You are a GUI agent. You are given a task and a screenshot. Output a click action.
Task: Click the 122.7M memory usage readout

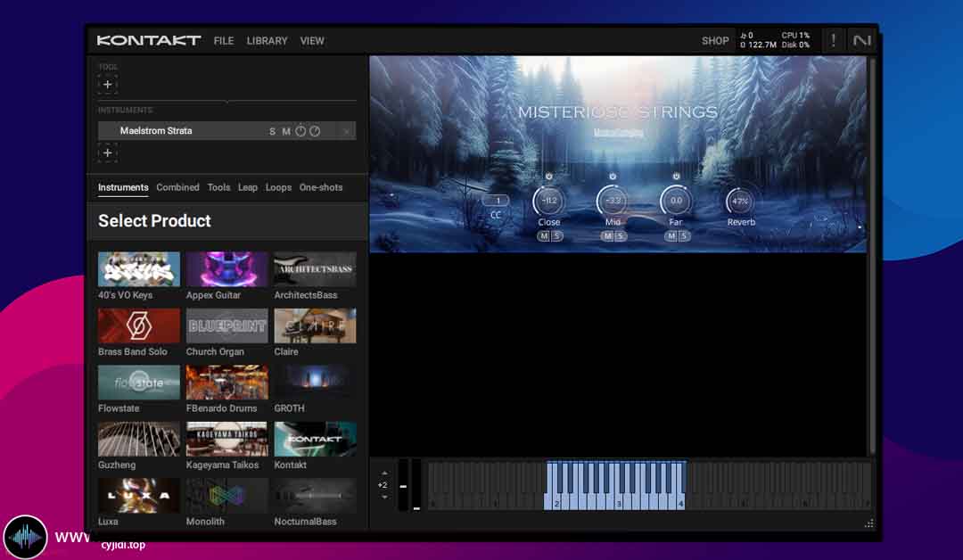coord(759,45)
